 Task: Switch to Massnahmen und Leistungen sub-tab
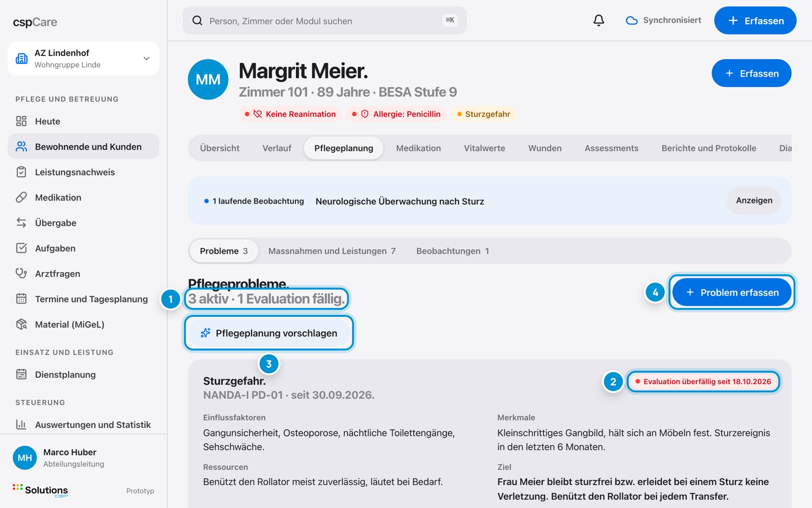click(332, 251)
